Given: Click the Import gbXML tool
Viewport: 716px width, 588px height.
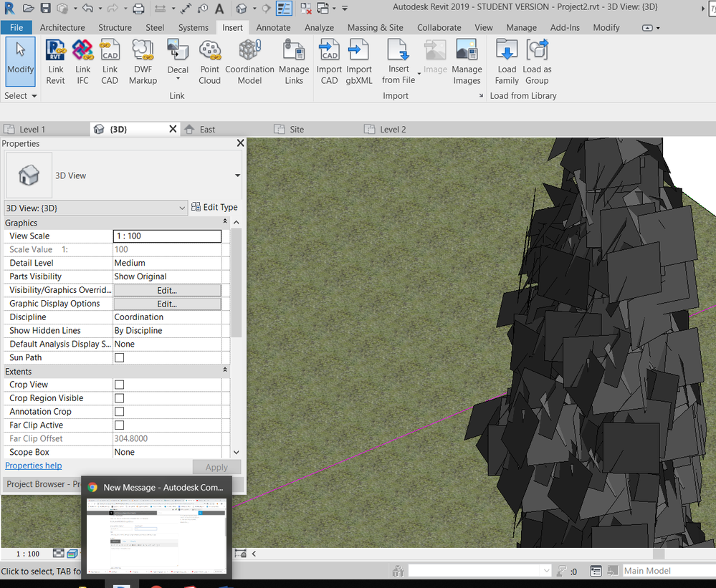Looking at the screenshot, I should [359, 62].
